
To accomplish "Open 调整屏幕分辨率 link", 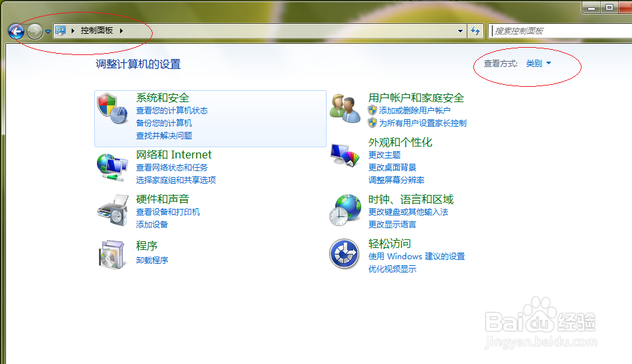I will point(396,180).
